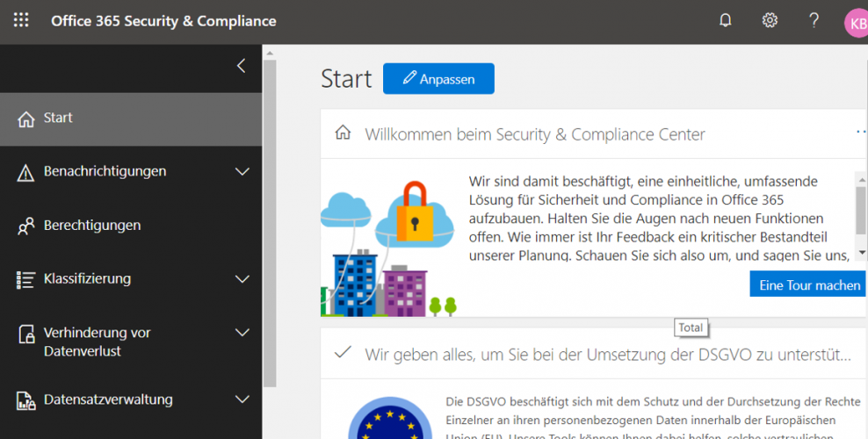The image size is (868, 439).
Task: Expand the Benachrichtigungen chevron
Action: click(242, 171)
